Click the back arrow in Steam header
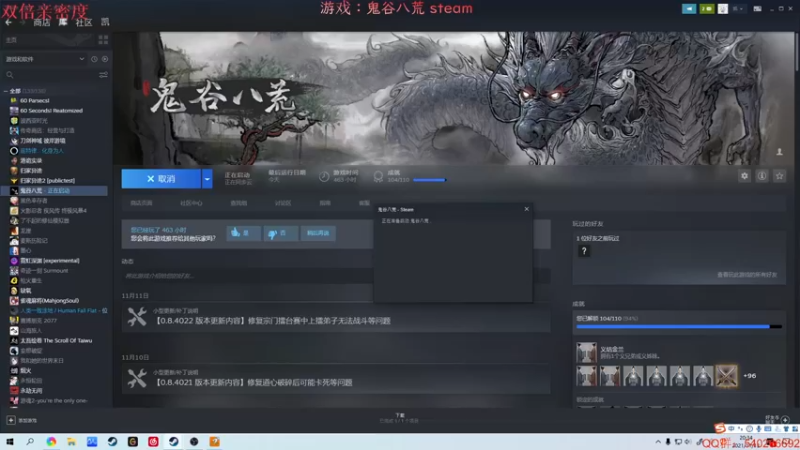Viewport: 800px width, 450px height. coord(8,22)
